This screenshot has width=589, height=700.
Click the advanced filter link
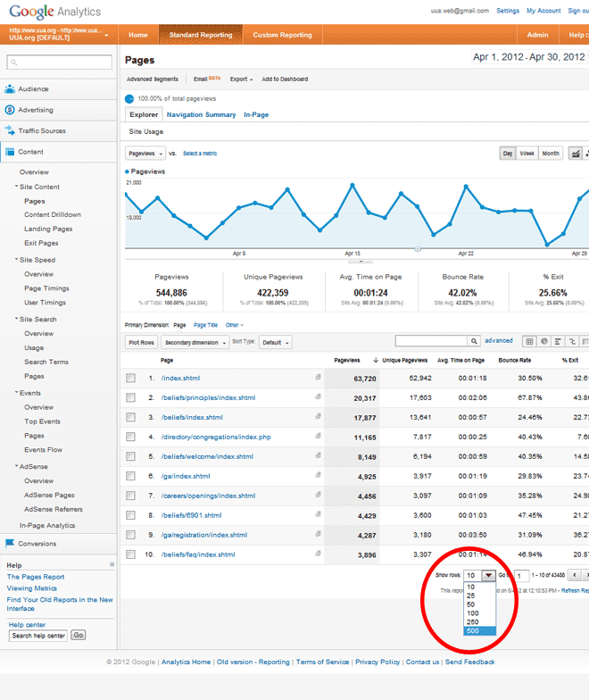pyautogui.click(x=498, y=340)
